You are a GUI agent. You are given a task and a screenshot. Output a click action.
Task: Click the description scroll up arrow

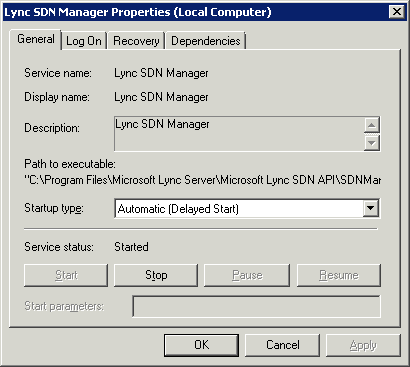[372, 125]
